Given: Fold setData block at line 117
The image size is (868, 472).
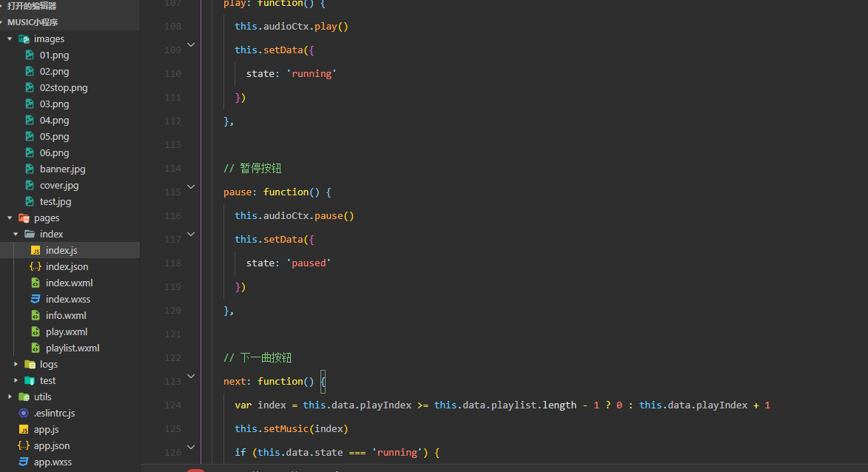Looking at the screenshot, I should [x=191, y=235].
